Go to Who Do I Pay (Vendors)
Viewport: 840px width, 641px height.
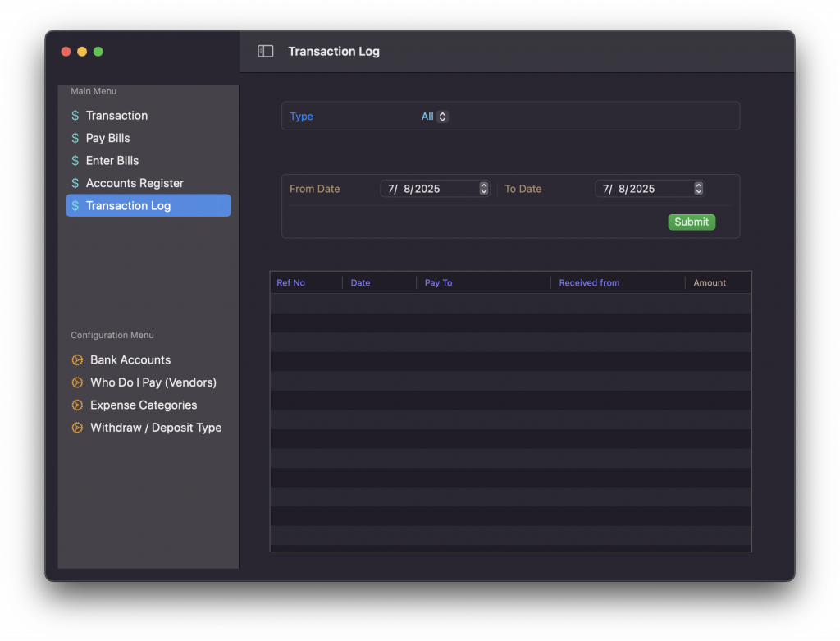tap(153, 382)
